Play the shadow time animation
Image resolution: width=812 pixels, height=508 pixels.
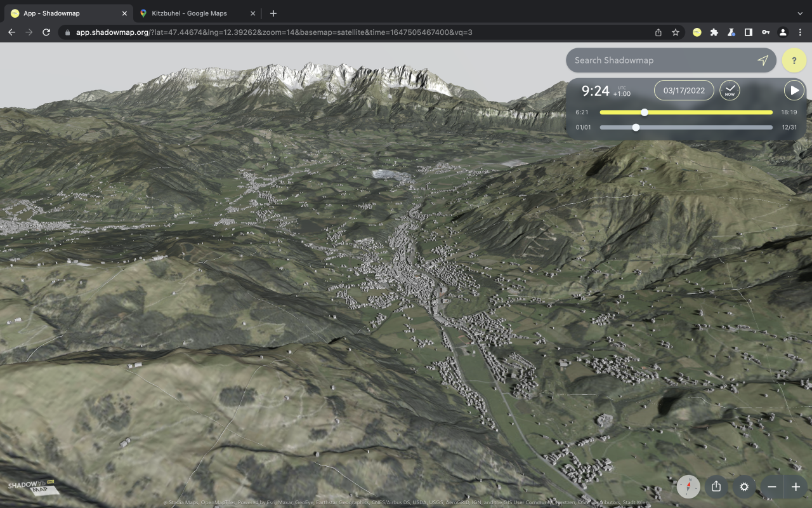794,90
